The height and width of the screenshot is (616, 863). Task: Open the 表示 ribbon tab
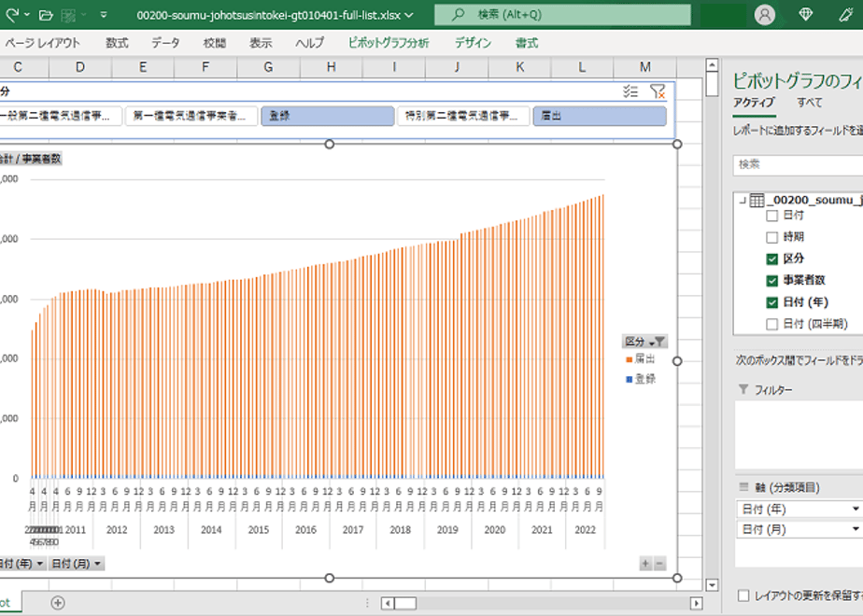(261, 43)
